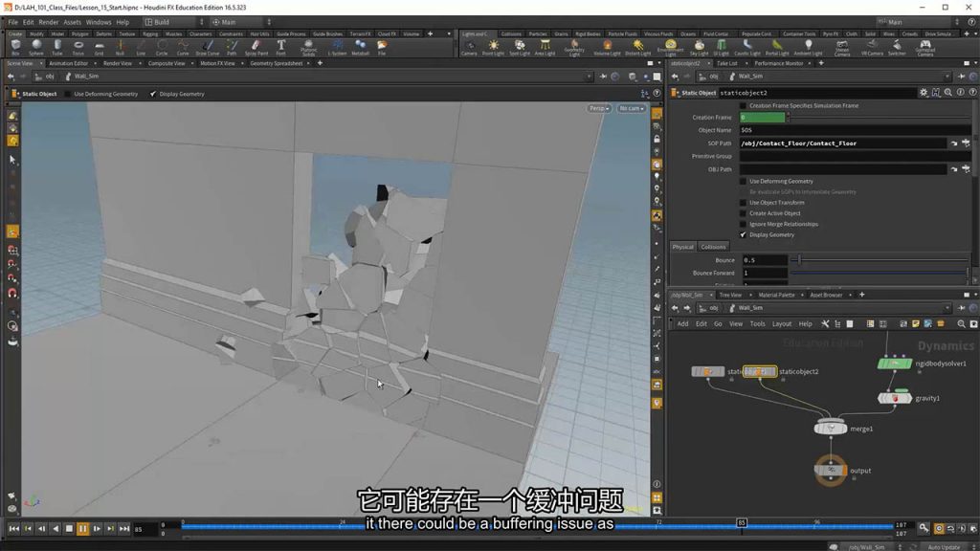The height and width of the screenshot is (551, 980).
Task: Enable Use Object Transform checkbox
Action: click(x=743, y=203)
